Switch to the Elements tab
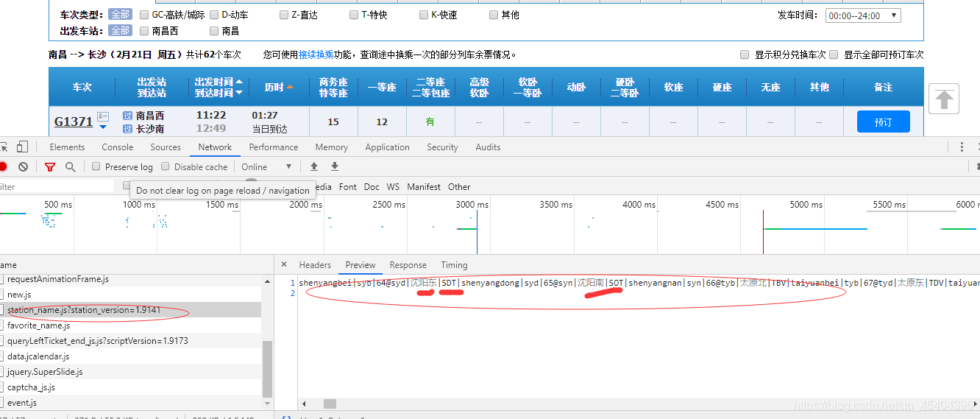This screenshot has height=419, width=980. point(67,147)
